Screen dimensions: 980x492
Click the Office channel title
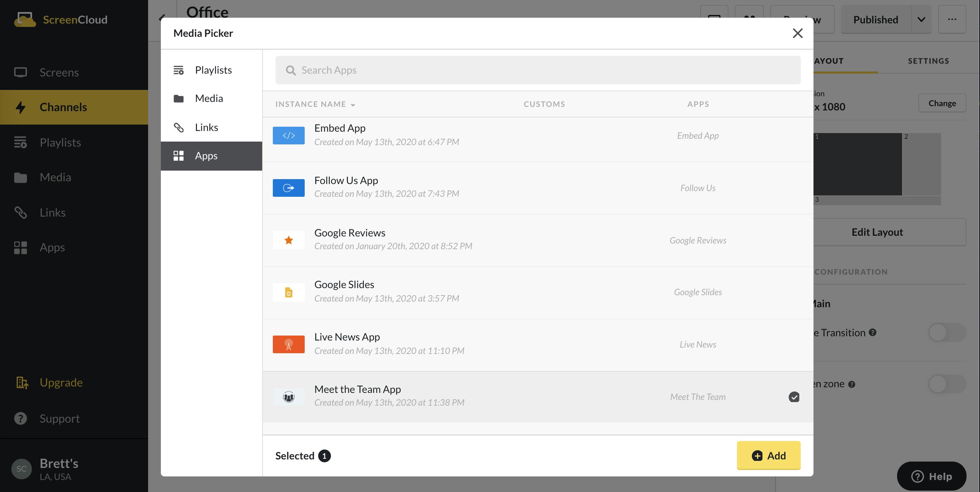pyautogui.click(x=207, y=12)
